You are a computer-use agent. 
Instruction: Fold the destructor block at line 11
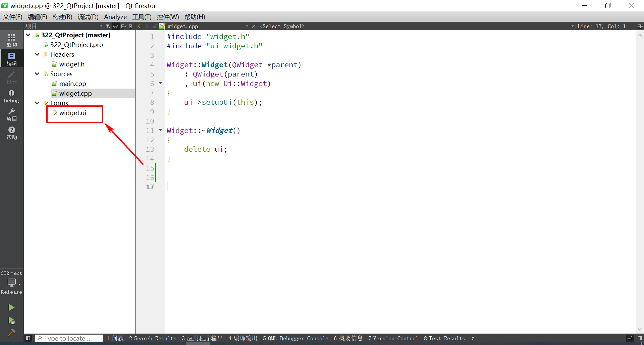[x=161, y=130]
